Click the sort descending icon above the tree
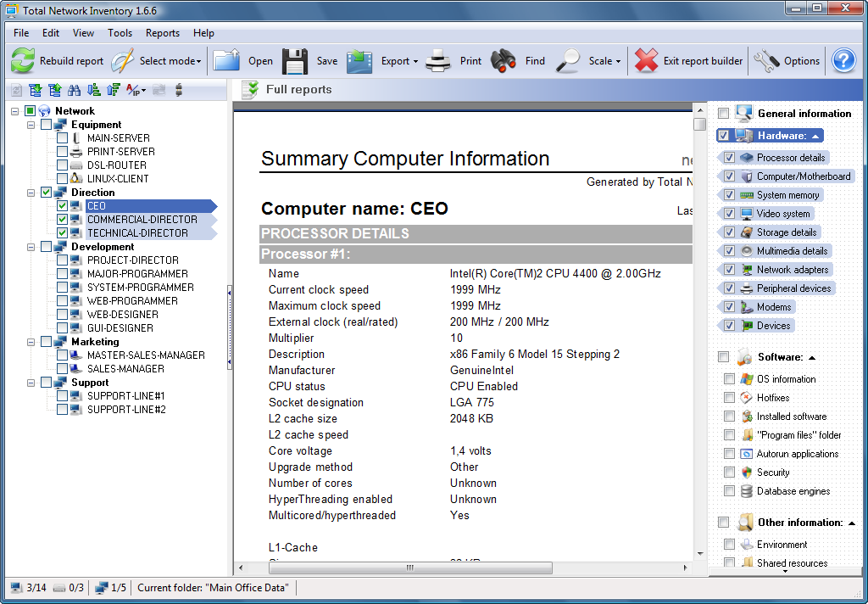This screenshot has width=868, height=604. (94, 90)
